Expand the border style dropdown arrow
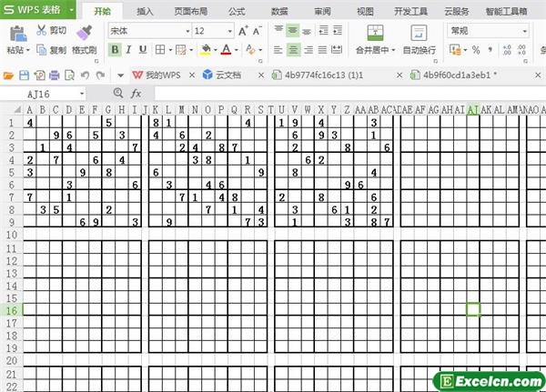Viewport: 546px width, 392px height. tap(170, 50)
